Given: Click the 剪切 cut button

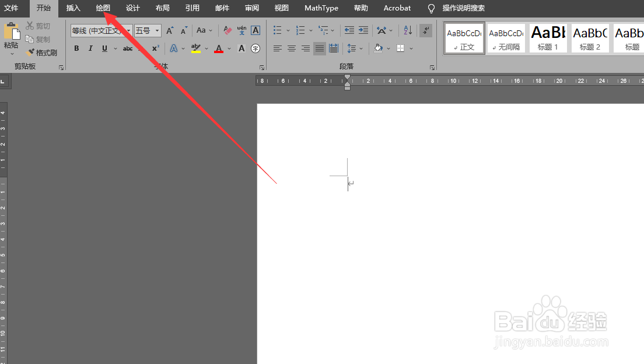Looking at the screenshot, I should point(38,26).
